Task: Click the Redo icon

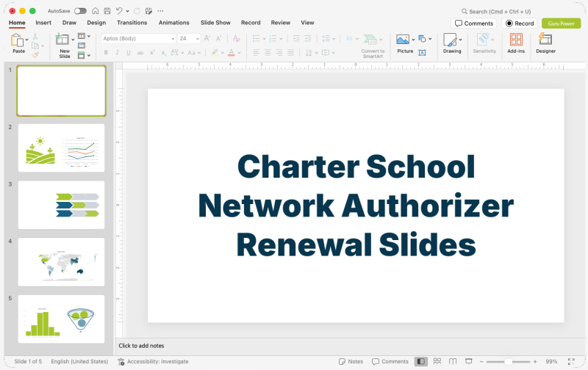Action: pos(137,11)
